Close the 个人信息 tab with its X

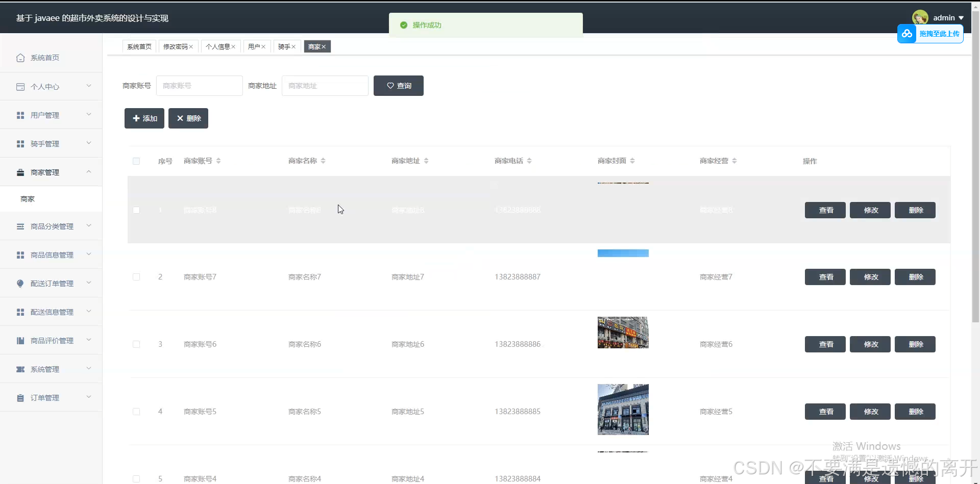[x=233, y=47]
